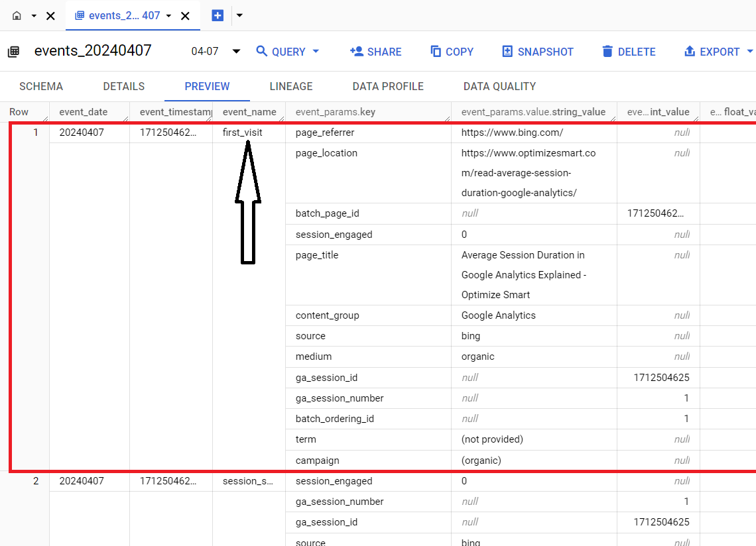Click the first_visit cell in row 1

tap(243, 133)
